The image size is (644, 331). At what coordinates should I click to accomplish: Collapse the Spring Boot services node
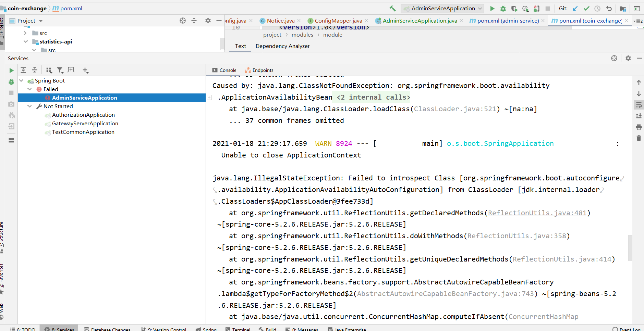[21, 80]
